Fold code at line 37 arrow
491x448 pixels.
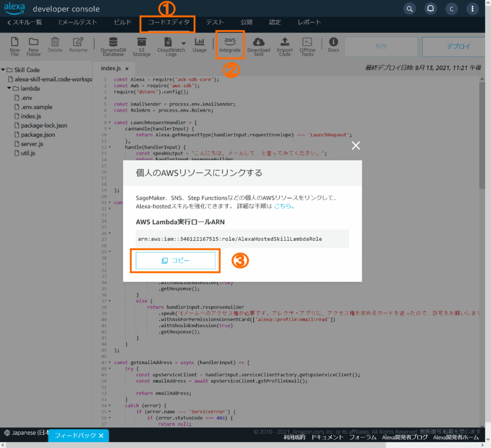point(110,301)
